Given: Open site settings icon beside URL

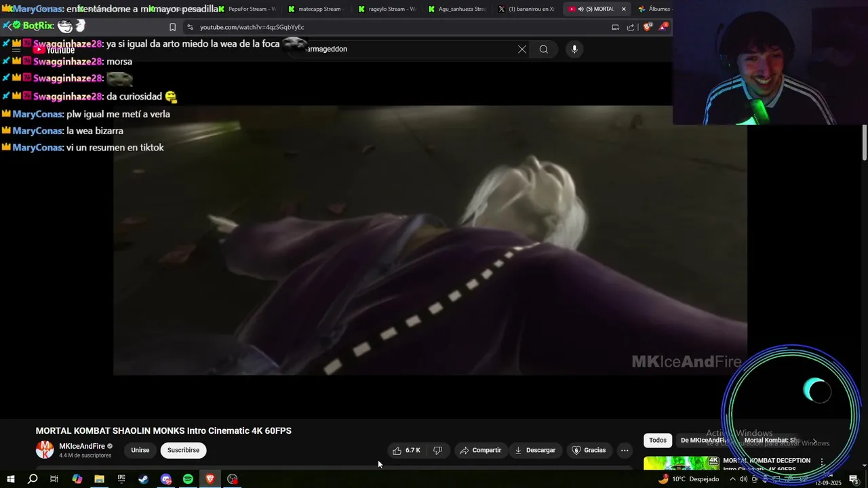Looking at the screenshot, I should coord(190,27).
